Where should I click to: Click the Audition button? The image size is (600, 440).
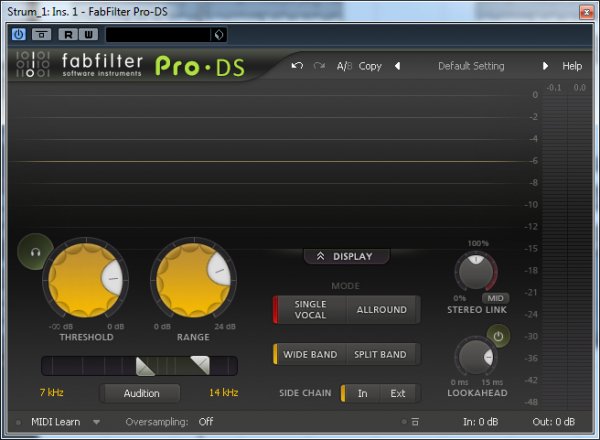click(x=142, y=393)
